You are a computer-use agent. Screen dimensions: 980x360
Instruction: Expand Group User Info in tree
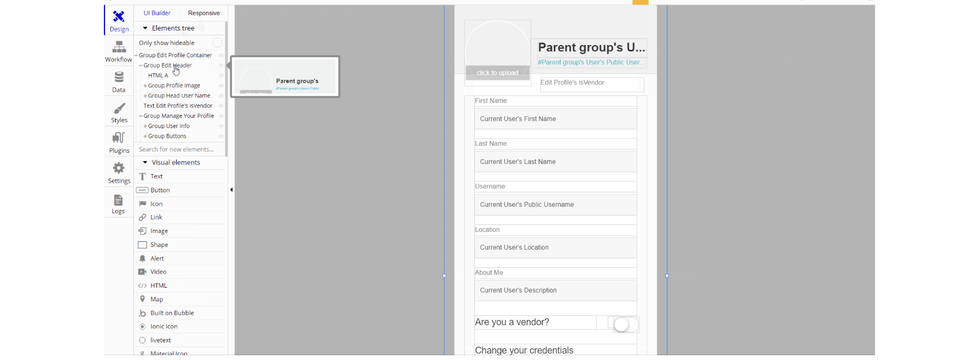(145, 126)
